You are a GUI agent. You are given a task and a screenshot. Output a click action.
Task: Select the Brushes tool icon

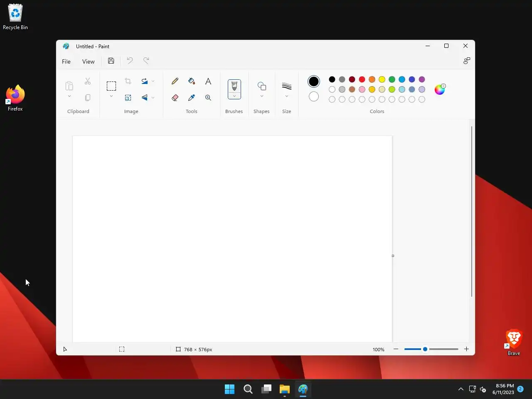(x=234, y=86)
